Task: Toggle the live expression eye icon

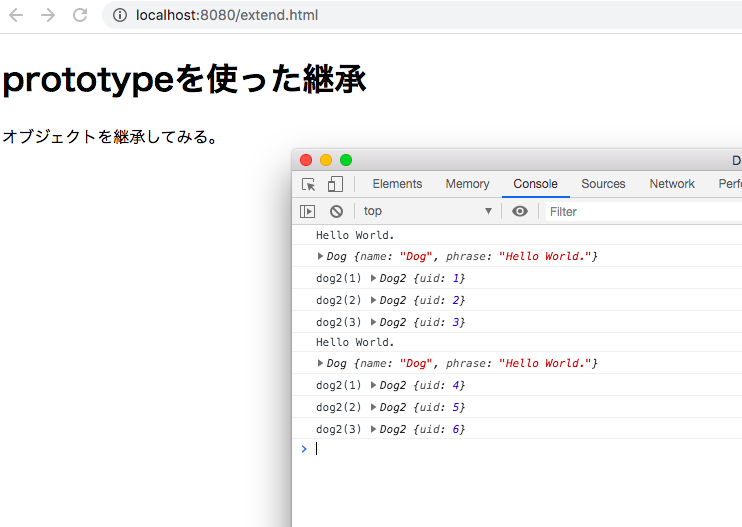Action: tap(520, 211)
